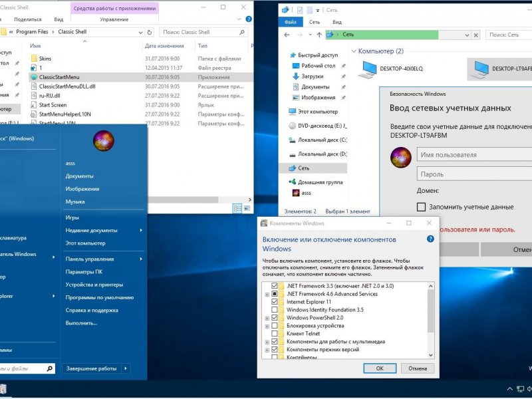Focus the Пароль input field
This screenshot has width=532, height=399.
pos(474,174)
